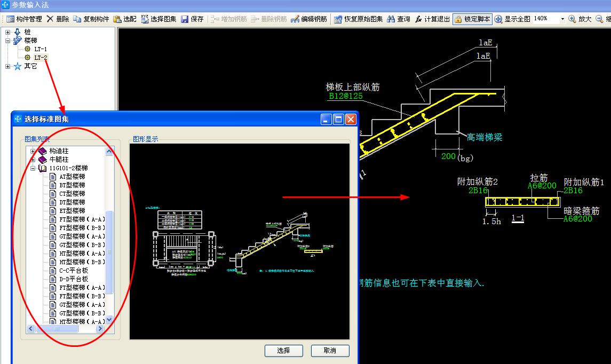Viewport: 611px width, 364px height.
Task: Expand the 牛腿柱 atlas node
Action: [x=33, y=160]
